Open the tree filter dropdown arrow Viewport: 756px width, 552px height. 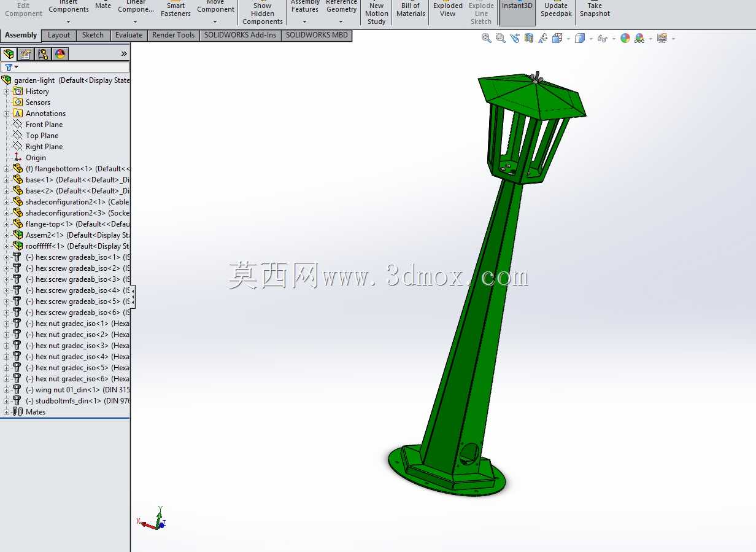click(x=16, y=67)
